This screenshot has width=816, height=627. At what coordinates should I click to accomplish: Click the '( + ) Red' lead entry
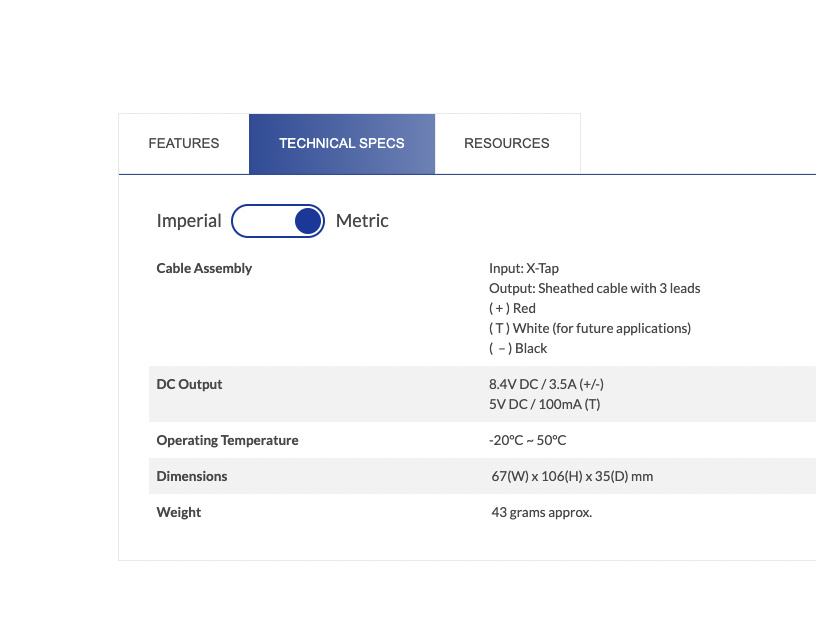tap(512, 308)
